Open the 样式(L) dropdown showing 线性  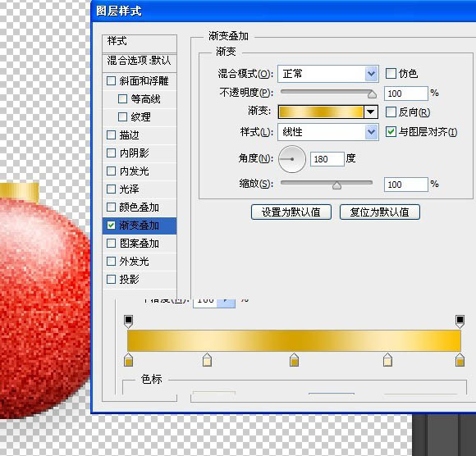327,132
